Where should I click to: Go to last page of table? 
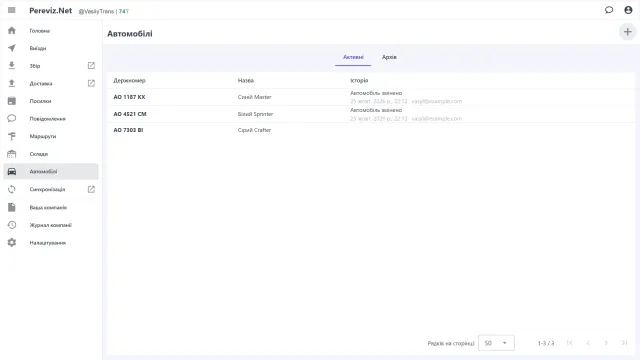(x=624, y=343)
